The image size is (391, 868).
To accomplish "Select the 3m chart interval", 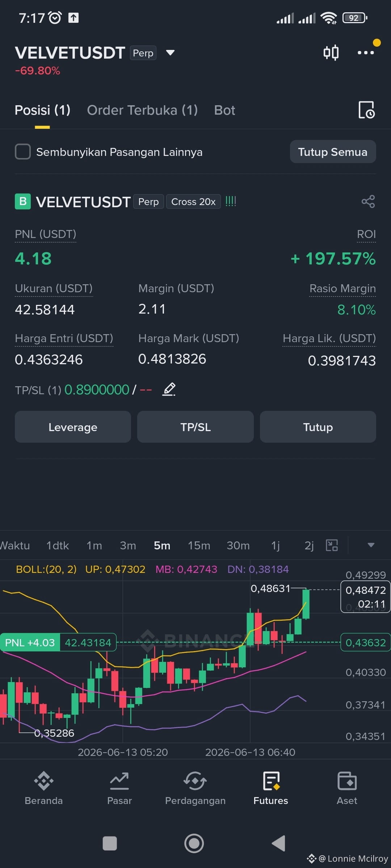I will (128, 545).
